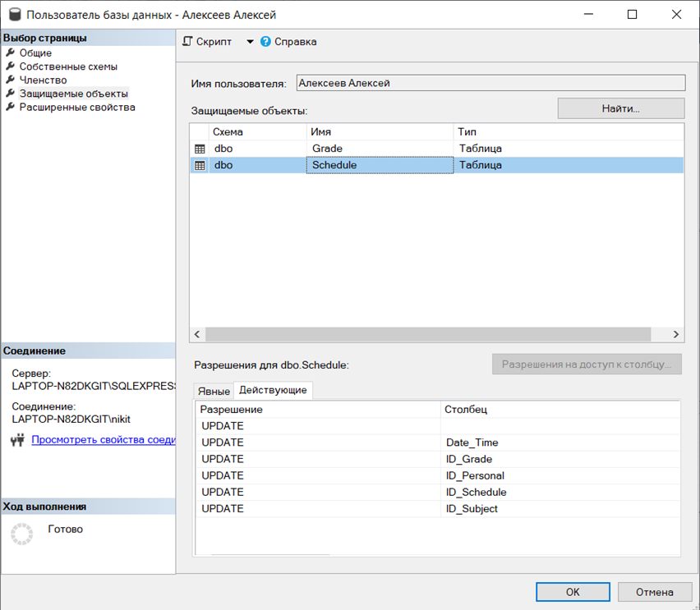Click Разрешения на доступ к столбцу button

point(587,365)
